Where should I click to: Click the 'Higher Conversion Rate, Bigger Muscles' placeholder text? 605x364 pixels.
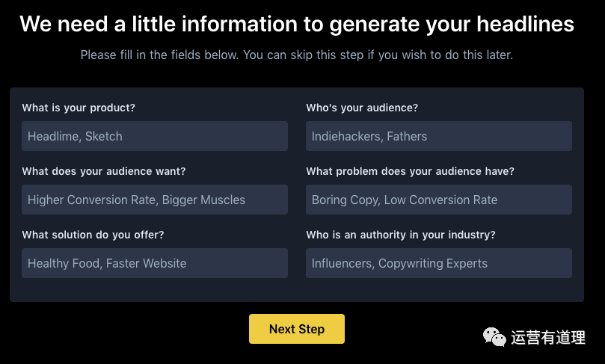pyautogui.click(x=136, y=200)
